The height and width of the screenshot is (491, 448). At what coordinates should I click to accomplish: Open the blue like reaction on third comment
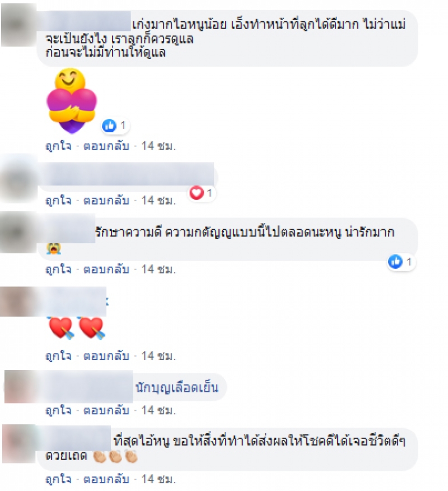click(x=401, y=261)
